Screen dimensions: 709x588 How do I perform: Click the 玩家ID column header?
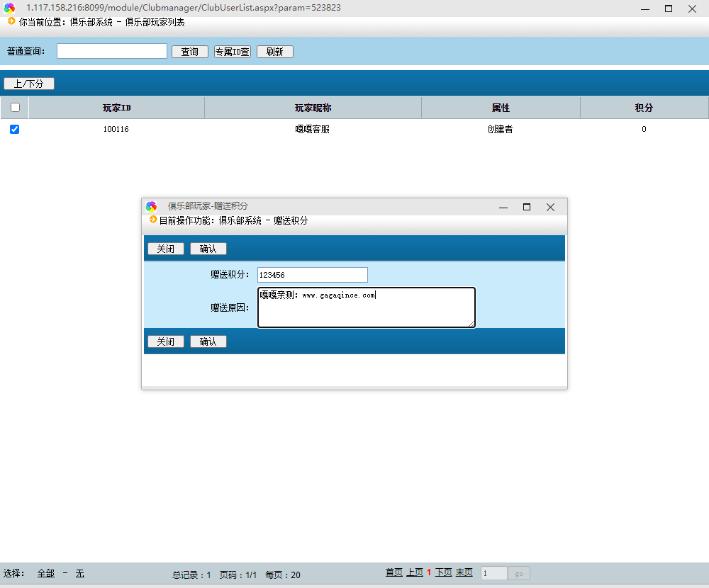[x=116, y=108]
